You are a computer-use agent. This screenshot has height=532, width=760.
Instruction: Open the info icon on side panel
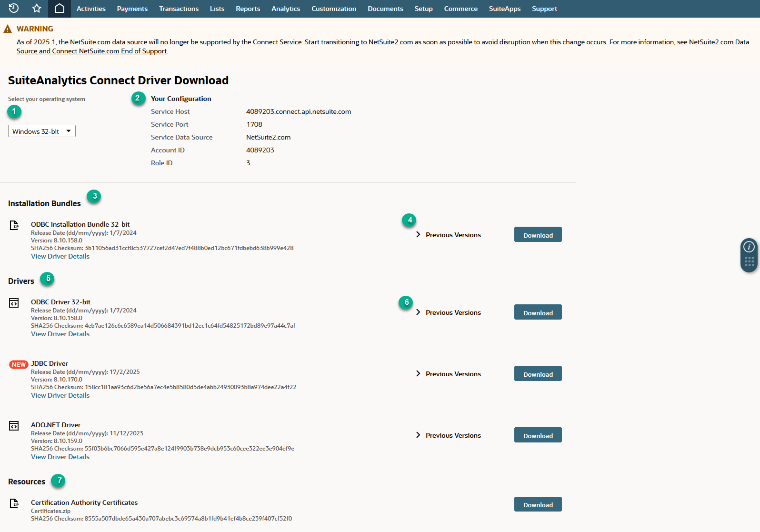pos(749,247)
